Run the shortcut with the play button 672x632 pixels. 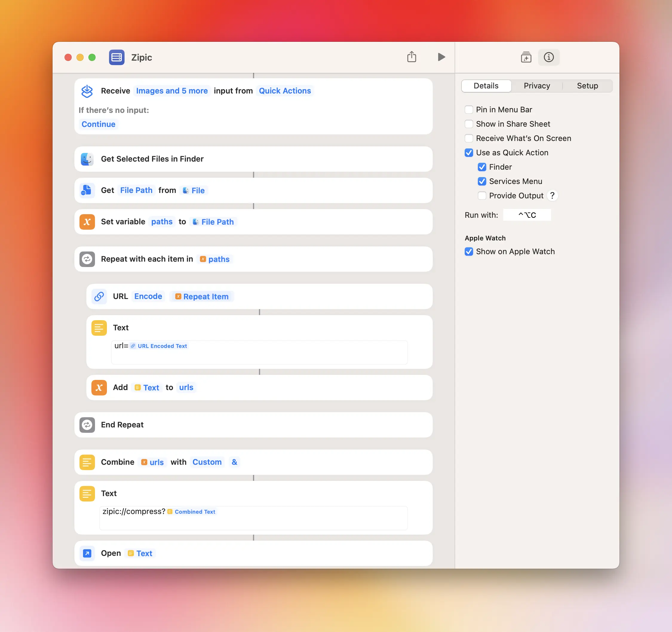441,57
